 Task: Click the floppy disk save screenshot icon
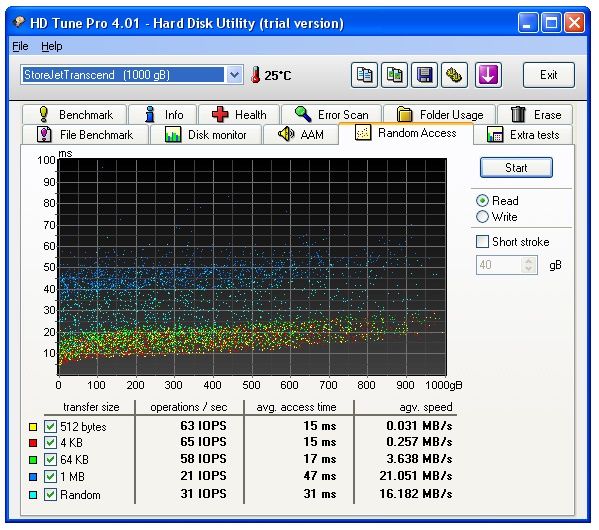point(424,75)
